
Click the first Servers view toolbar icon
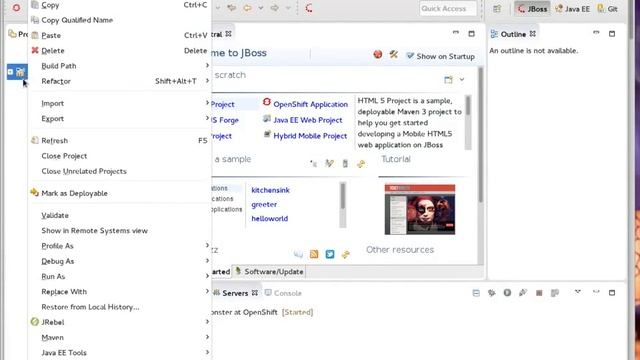(x=476, y=293)
